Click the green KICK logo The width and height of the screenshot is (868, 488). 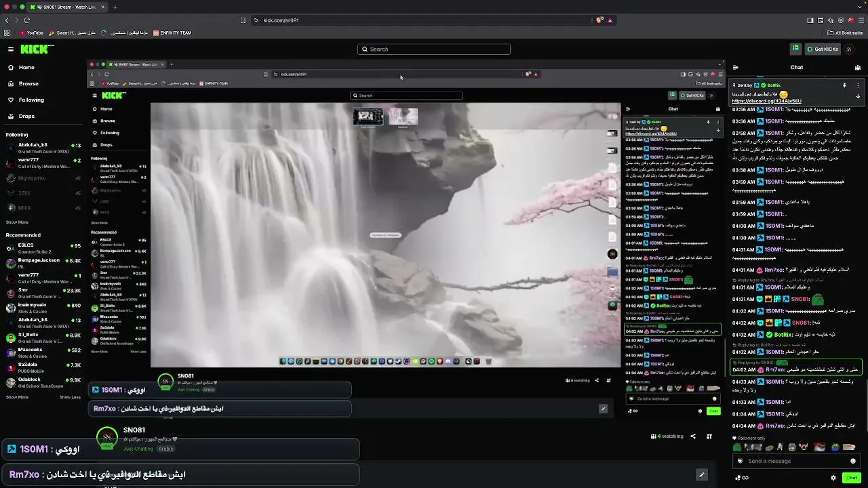click(x=35, y=49)
